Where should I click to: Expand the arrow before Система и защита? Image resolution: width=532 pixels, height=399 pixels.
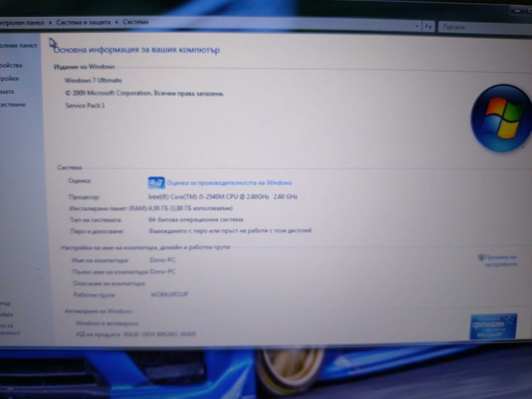(x=50, y=23)
